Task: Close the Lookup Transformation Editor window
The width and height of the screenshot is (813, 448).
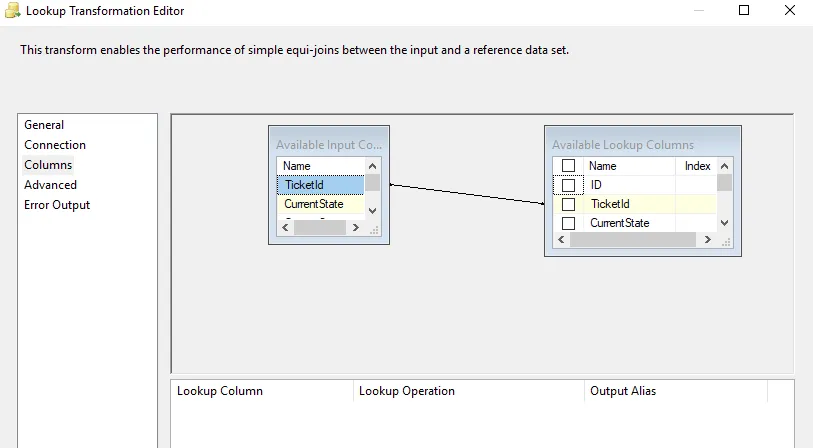Action: [790, 10]
